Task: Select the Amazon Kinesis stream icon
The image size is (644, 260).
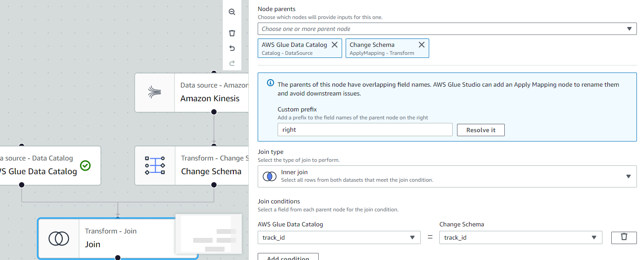Action: (x=155, y=92)
